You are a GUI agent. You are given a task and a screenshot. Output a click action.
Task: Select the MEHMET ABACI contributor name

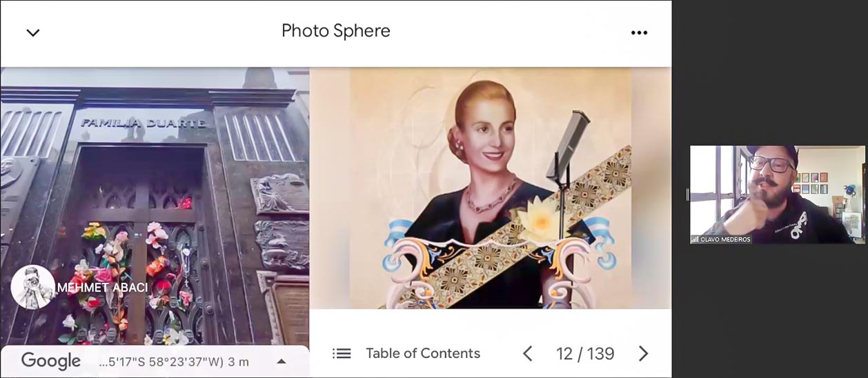click(102, 288)
